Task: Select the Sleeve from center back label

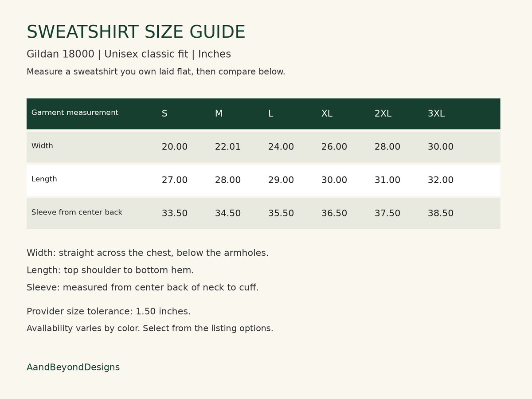Action: (x=77, y=212)
